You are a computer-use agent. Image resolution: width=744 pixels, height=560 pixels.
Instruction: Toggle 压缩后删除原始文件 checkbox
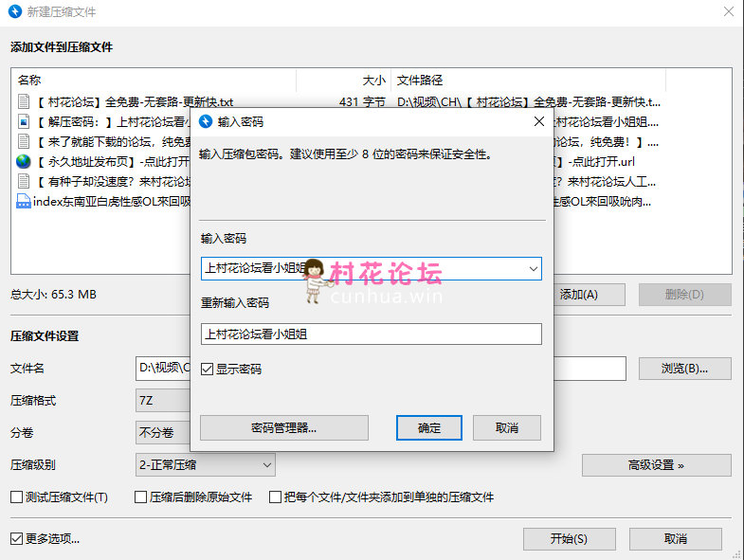(x=141, y=497)
